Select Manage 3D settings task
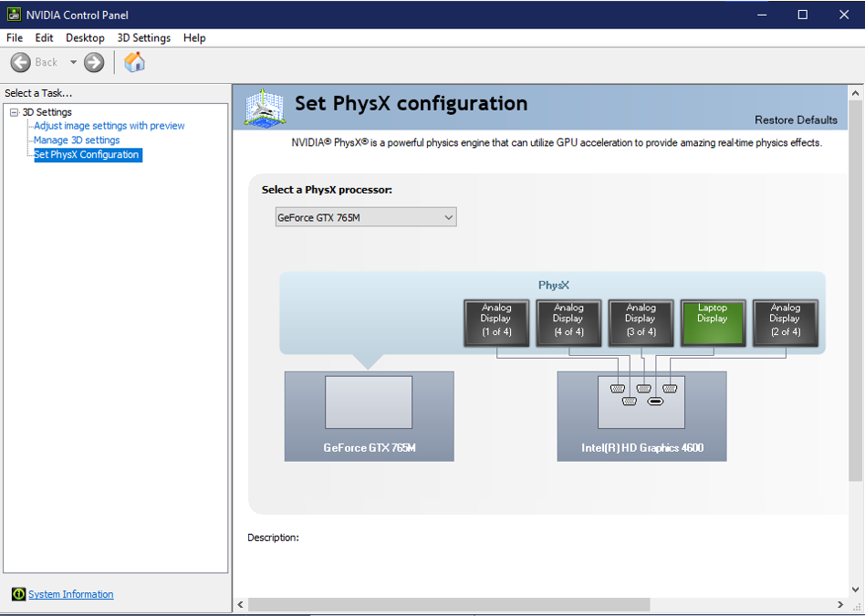 click(x=77, y=141)
